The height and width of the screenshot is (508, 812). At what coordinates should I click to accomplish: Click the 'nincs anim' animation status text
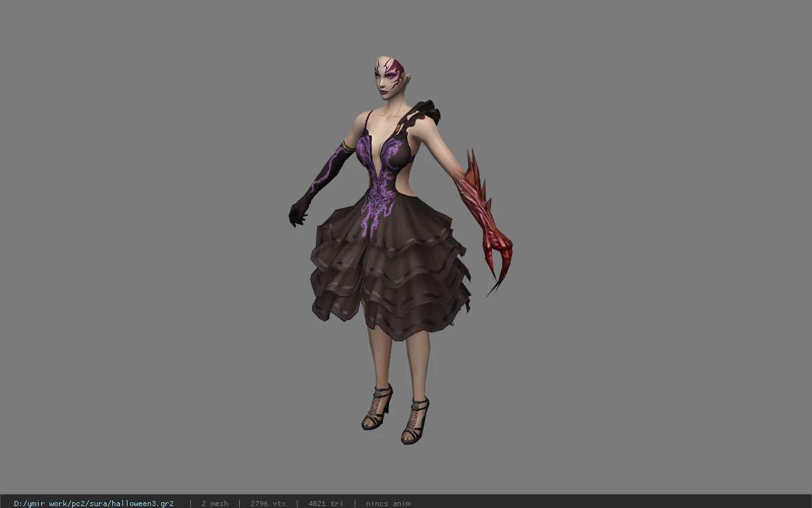(388, 504)
